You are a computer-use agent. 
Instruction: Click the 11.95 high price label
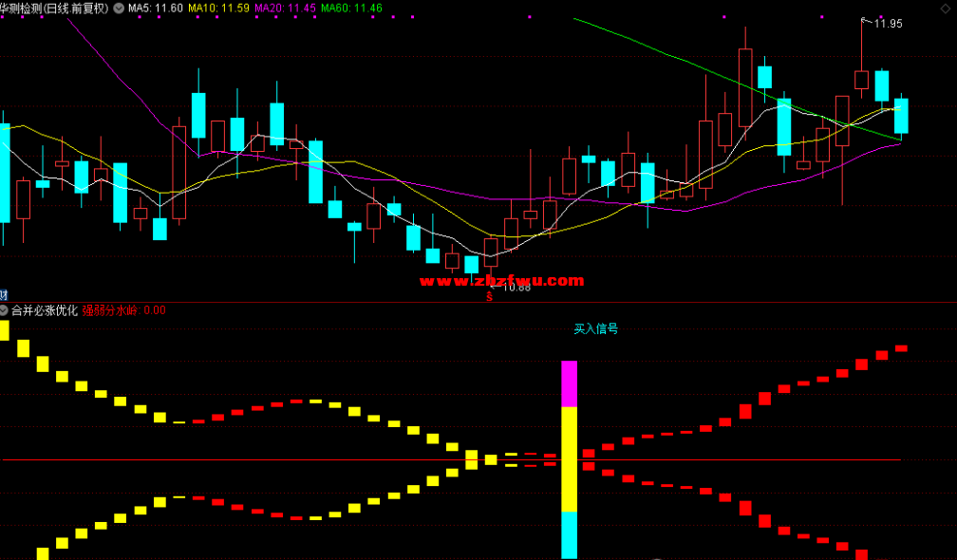pos(888,23)
